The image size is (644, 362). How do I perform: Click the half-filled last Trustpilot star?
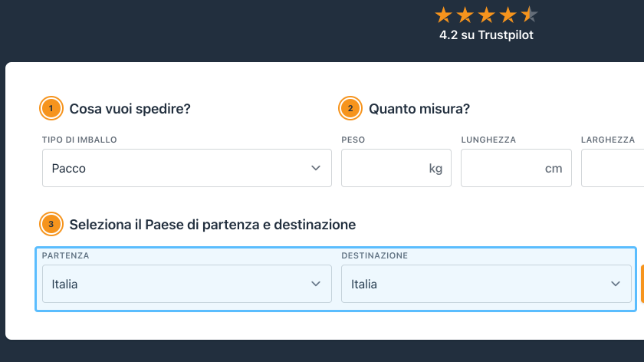[530, 15]
